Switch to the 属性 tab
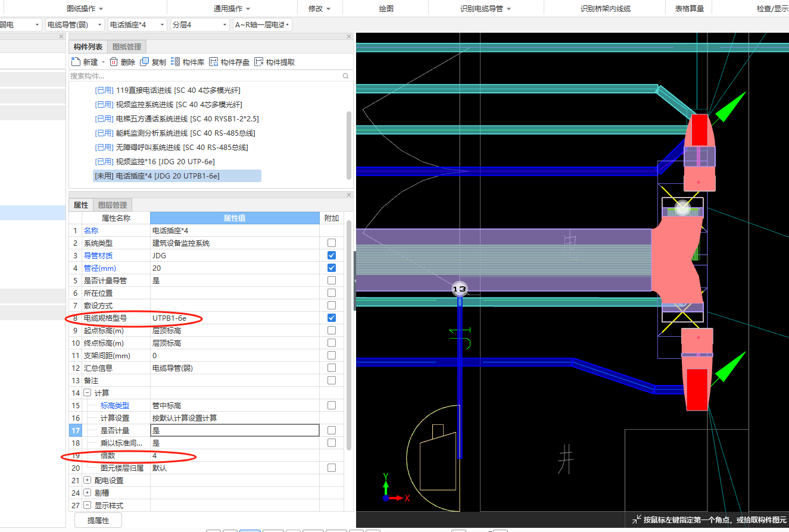The image size is (789, 532). (81, 205)
